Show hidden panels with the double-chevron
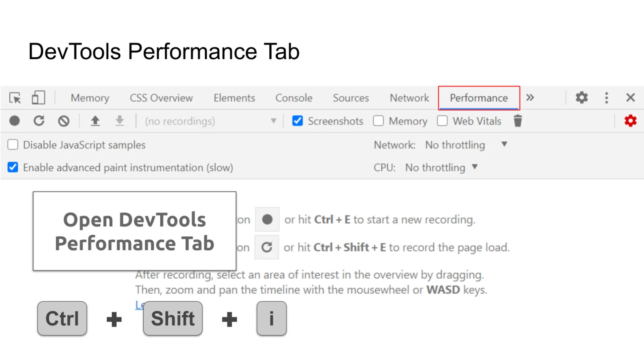The image size is (644, 362). pos(530,98)
